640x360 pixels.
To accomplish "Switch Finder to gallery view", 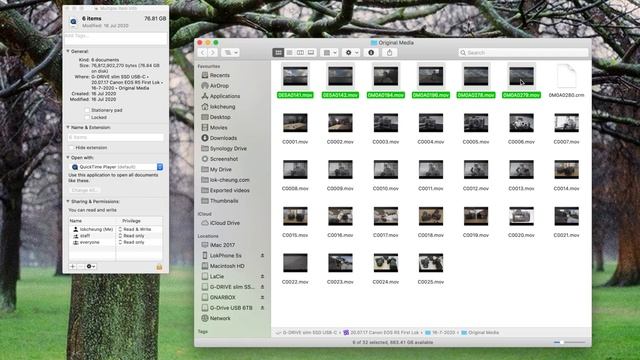I will coord(311,53).
